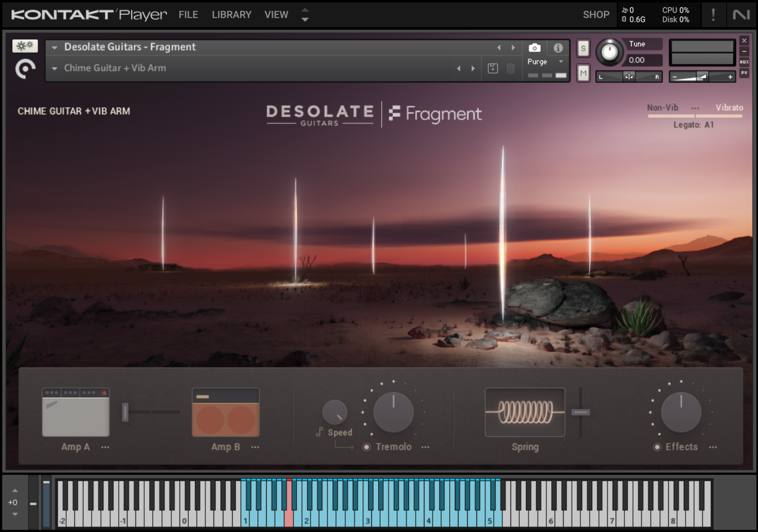Delete the snapshot using the trash icon
Screen dimensions: 758x532
pos(510,69)
